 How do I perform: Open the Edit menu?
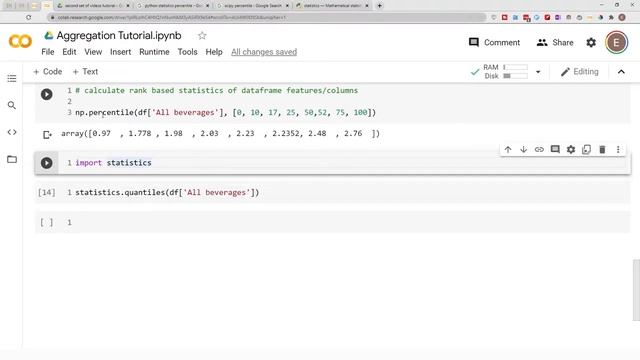69,52
